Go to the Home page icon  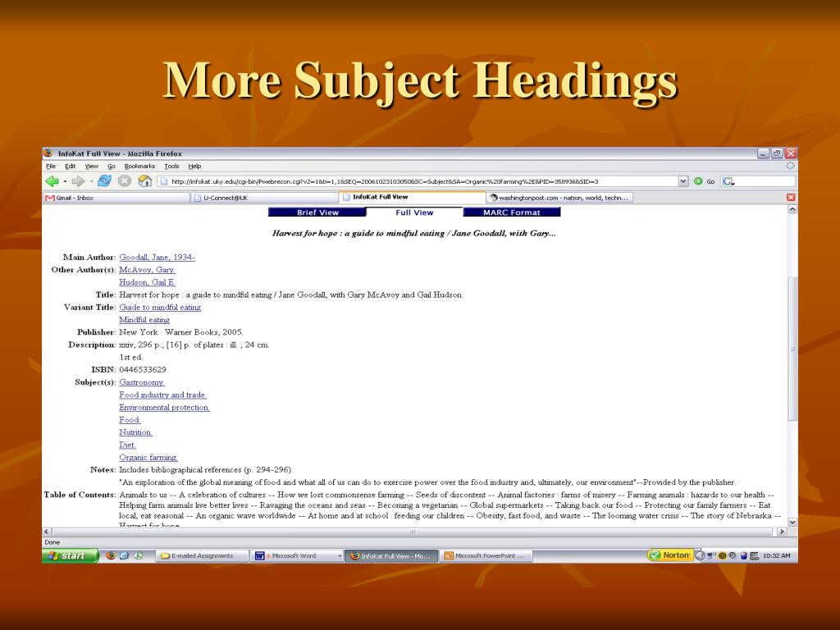144,181
